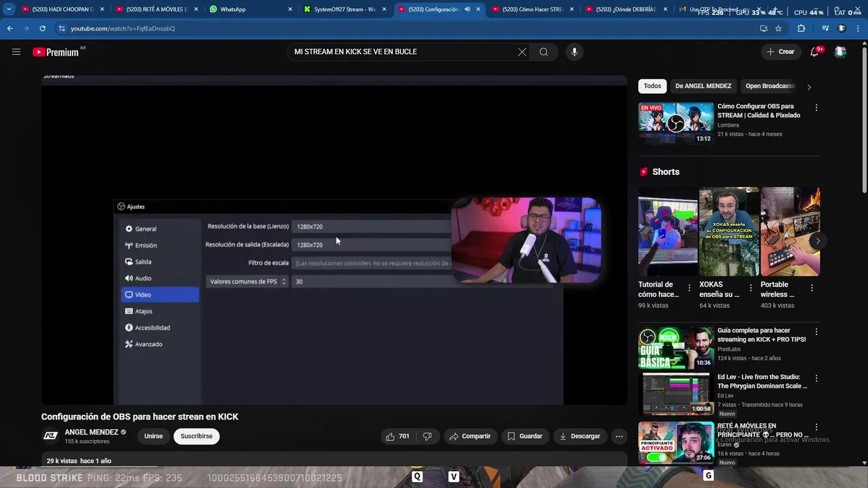Screen dimensions: 868x488
Task: Switch to the HADI CHOOPAN tab
Action: point(62,9)
